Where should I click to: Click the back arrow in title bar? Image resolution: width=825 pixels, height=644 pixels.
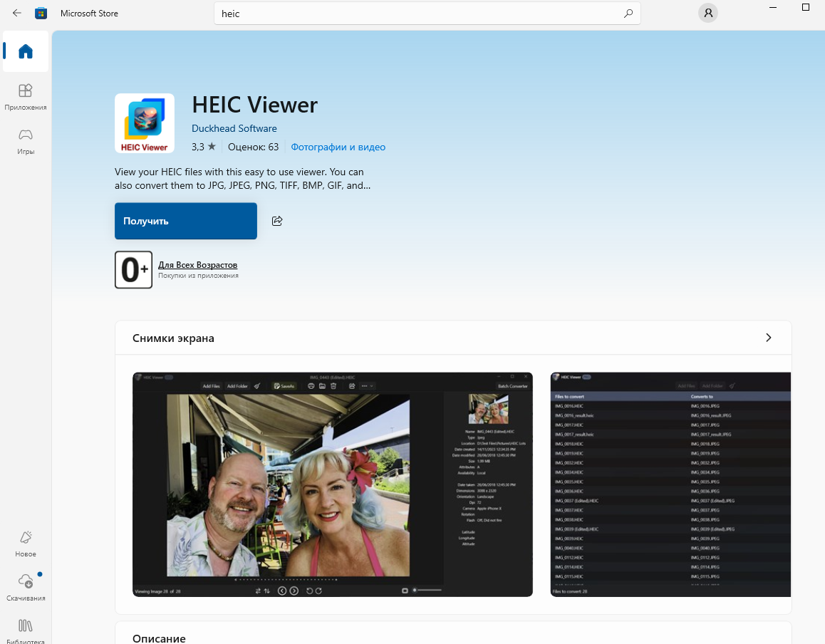17,13
